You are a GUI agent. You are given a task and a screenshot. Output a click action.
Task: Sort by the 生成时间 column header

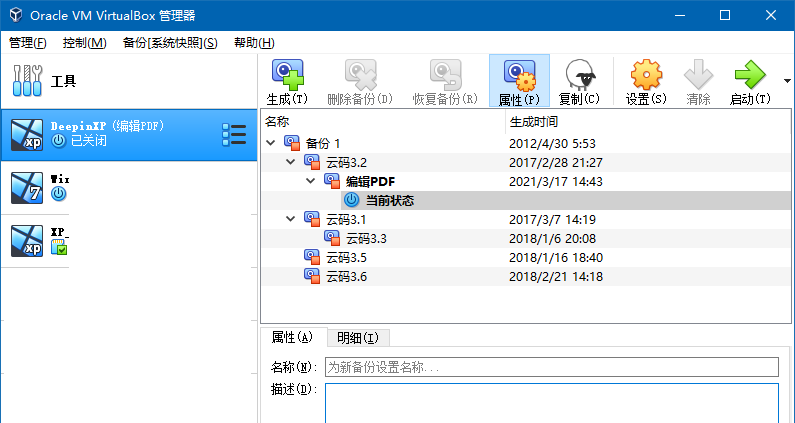tap(648, 122)
